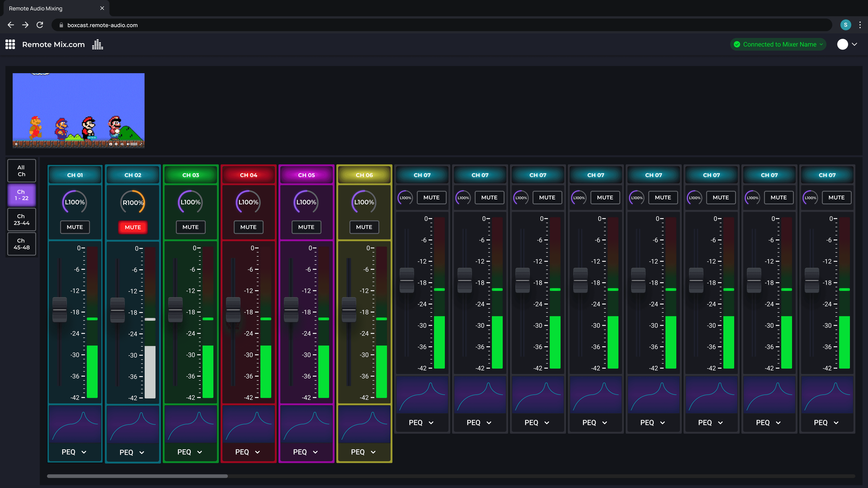This screenshot has width=868, height=488.
Task: Take a snapshot with the camera icon
Action: point(111,144)
